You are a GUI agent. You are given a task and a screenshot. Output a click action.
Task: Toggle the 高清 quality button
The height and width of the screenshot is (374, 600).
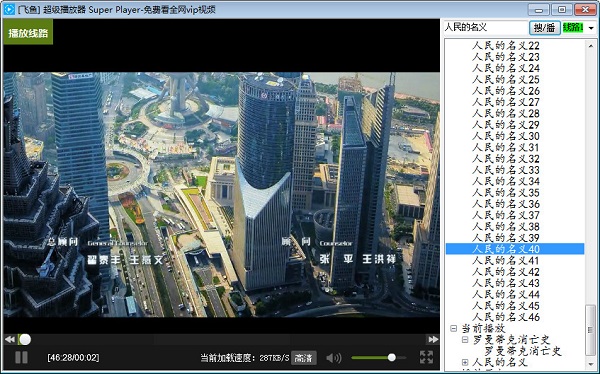click(303, 358)
